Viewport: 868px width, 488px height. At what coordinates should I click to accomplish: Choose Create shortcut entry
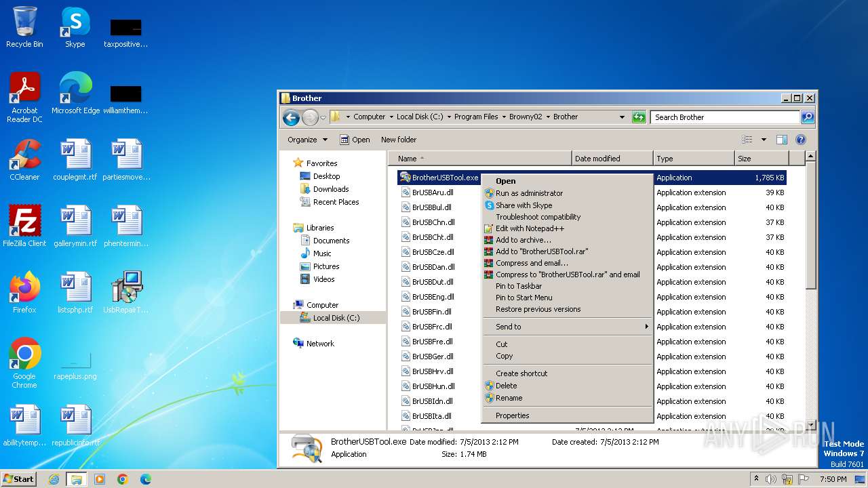pos(568,373)
